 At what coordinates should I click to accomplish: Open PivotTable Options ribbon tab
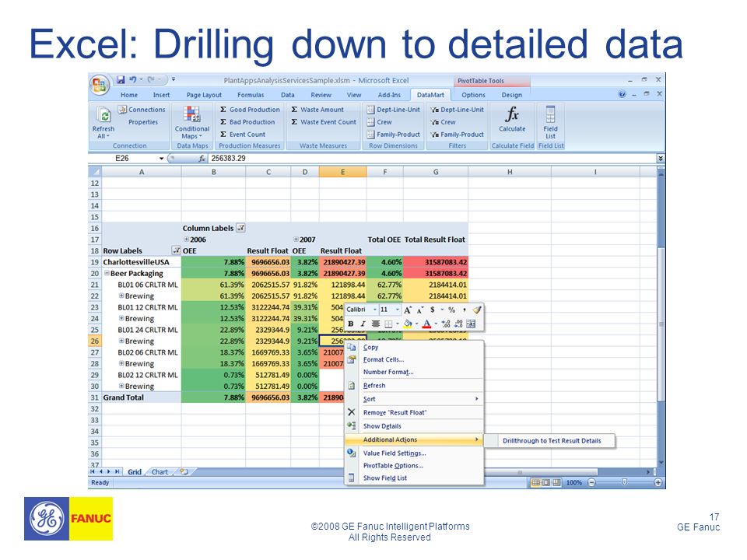pyautogui.click(x=473, y=95)
